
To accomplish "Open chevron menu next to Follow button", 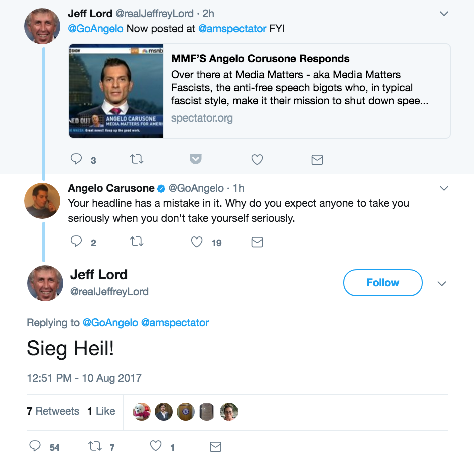I will [442, 284].
